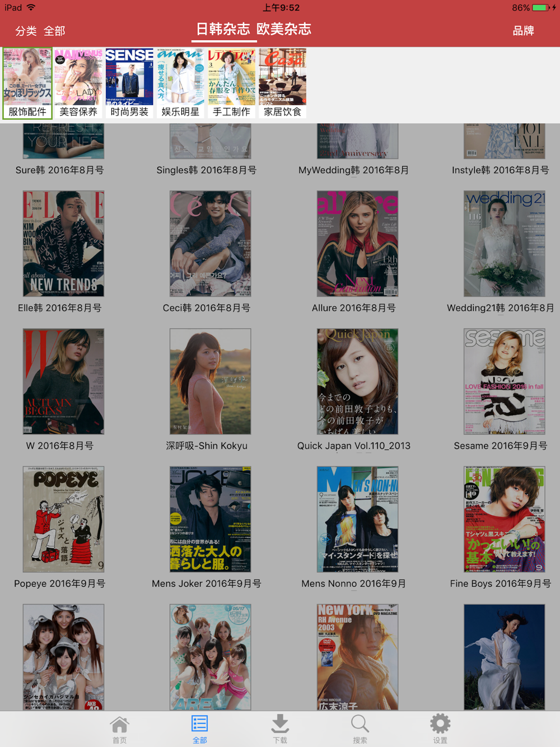Choose the 手工制作 category
Viewport: 560px width, 747px height.
click(x=231, y=83)
